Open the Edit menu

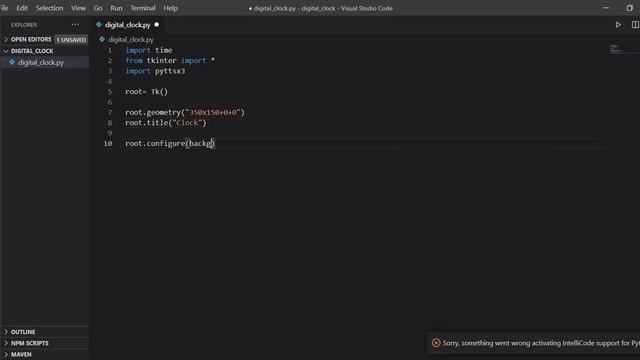(x=22, y=8)
